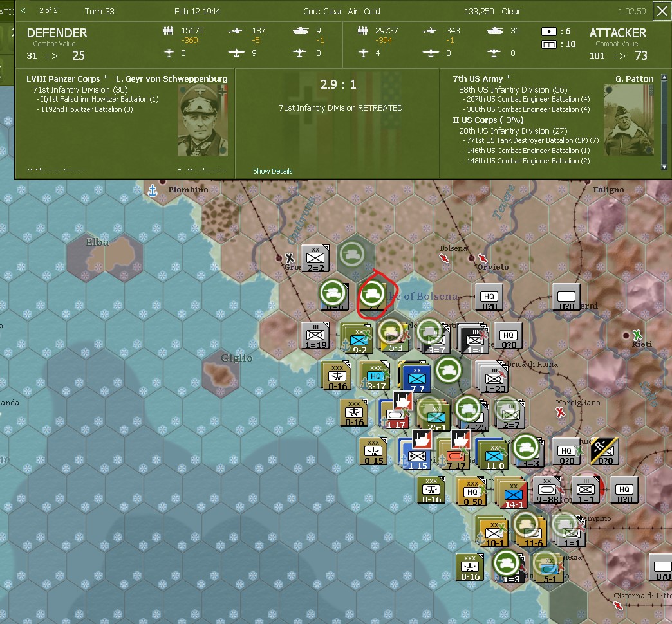Click LVIII Panzer Corps header
672x624 pixels.
click(x=67, y=78)
